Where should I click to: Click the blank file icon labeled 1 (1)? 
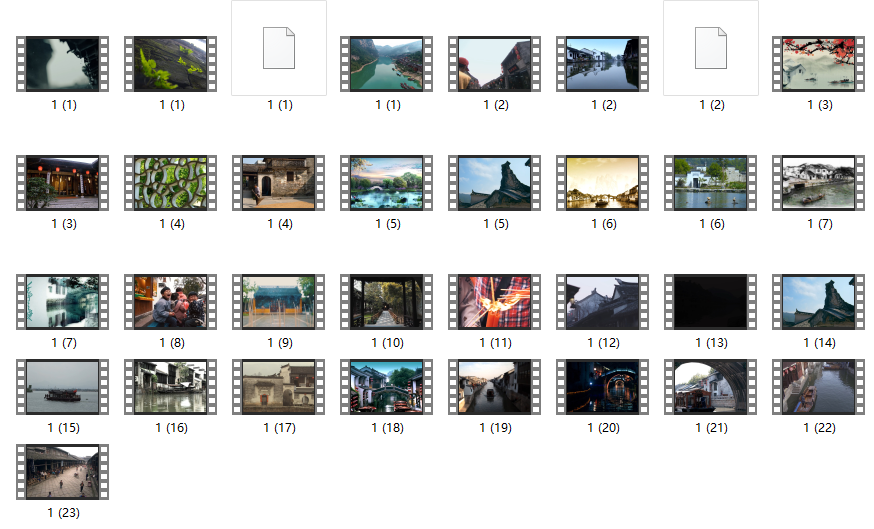tap(279, 48)
